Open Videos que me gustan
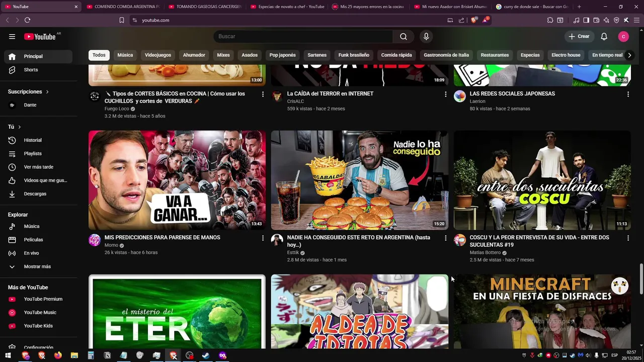Viewport: 644px width, 362px height. 38,180
